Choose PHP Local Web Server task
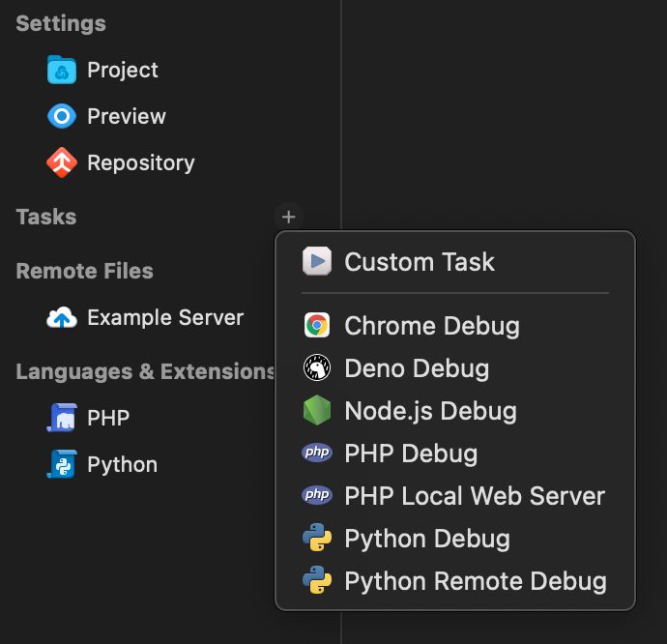Screen dimensions: 667x644 (474, 496)
